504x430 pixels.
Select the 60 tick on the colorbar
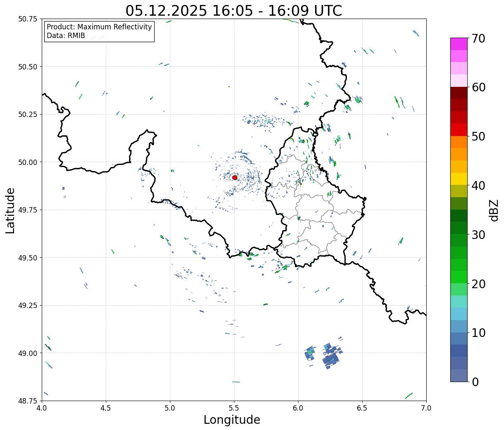(x=478, y=87)
